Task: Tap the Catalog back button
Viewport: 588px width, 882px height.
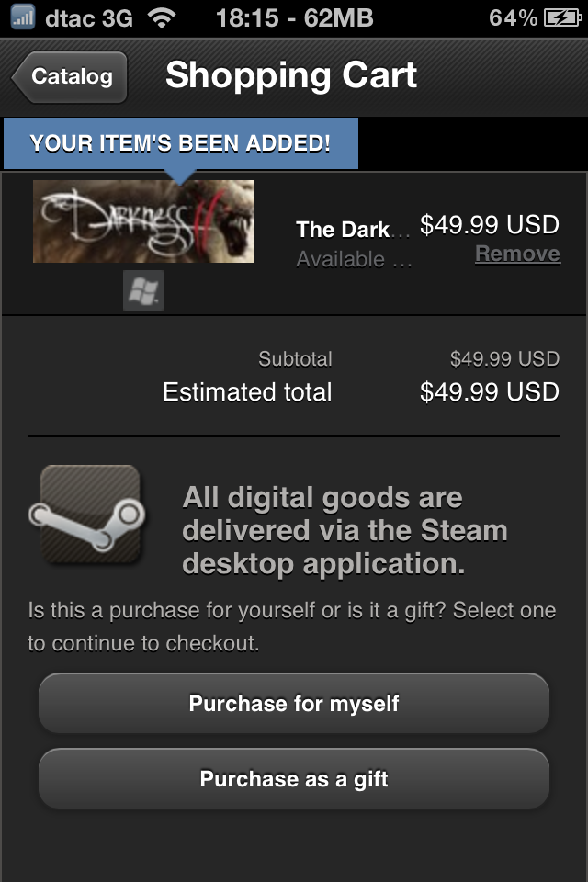Action: 70,76
